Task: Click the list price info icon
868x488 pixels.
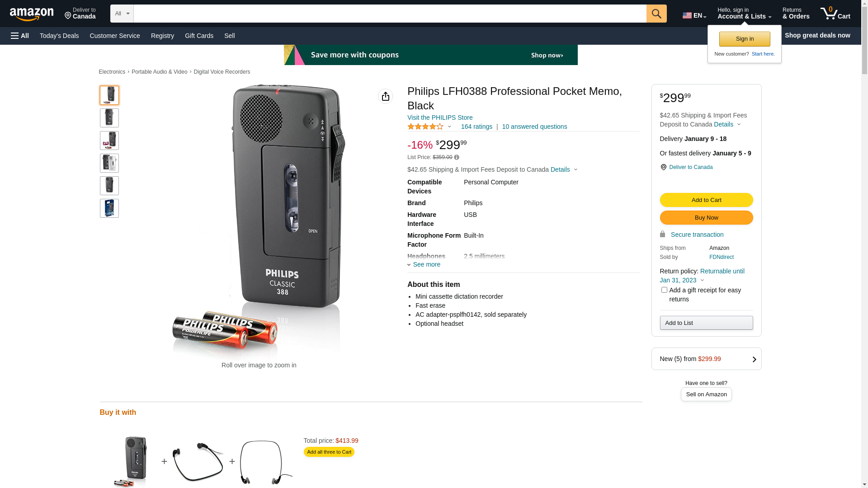Action: tap(457, 158)
